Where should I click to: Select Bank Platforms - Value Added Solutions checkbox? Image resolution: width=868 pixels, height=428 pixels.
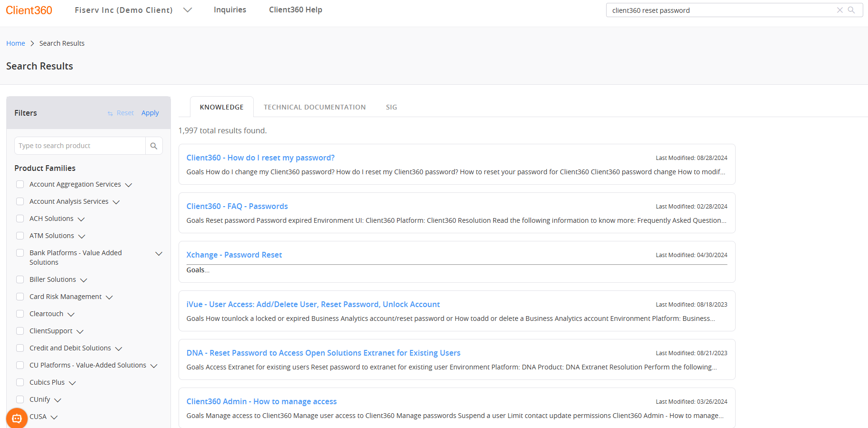click(20, 253)
